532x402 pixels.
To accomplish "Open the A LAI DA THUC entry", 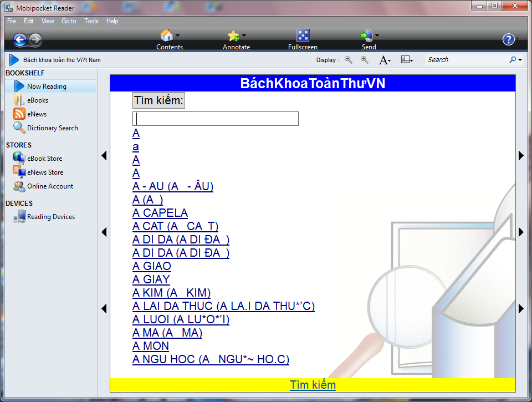I will click(x=223, y=306).
